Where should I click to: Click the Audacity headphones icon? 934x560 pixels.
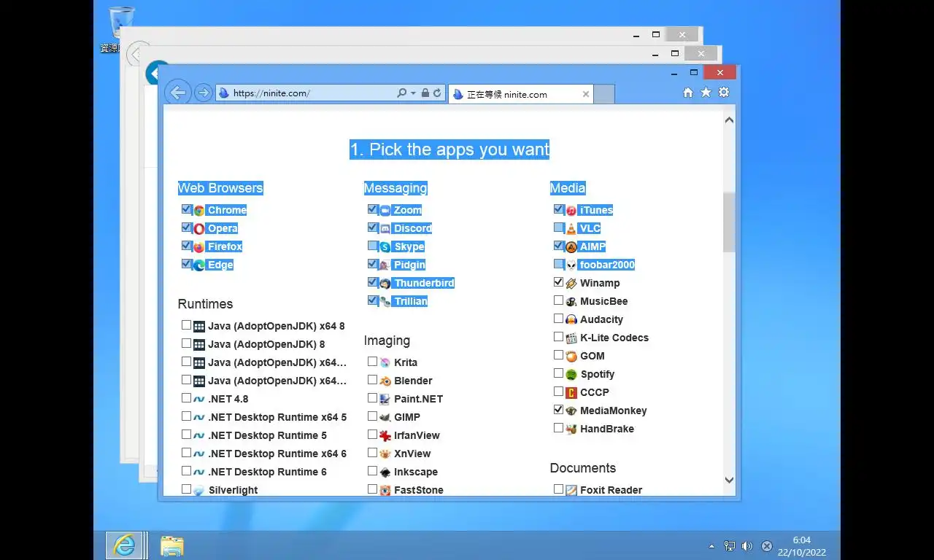571,319
